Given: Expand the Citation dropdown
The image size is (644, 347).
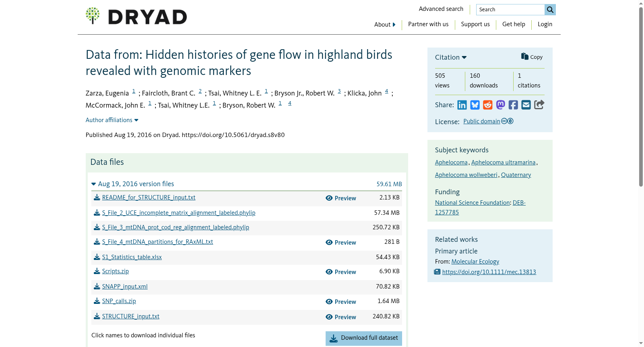Looking at the screenshot, I should coord(451,57).
